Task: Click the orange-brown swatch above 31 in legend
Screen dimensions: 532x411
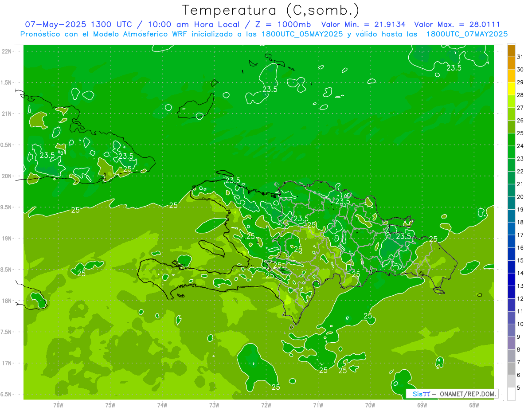Action: 511,51
